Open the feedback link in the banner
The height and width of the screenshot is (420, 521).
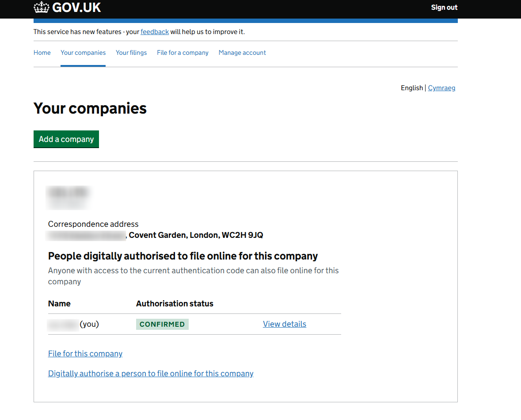click(x=155, y=32)
